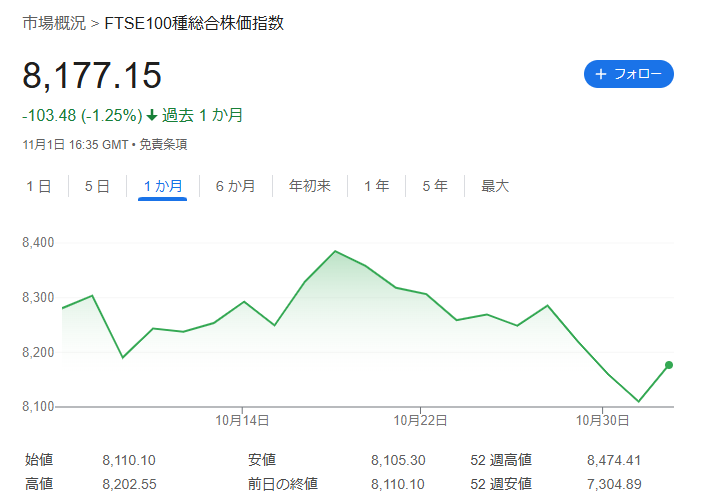Switch to the 1 年 range tab
Image resolution: width=708 pixels, height=499 pixels.
[x=377, y=186]
